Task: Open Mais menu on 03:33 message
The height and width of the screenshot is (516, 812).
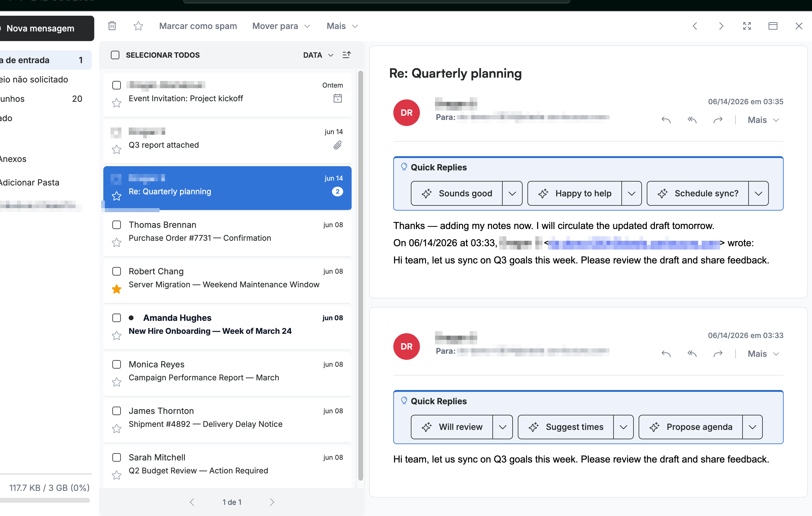Action: click(763, 354)
